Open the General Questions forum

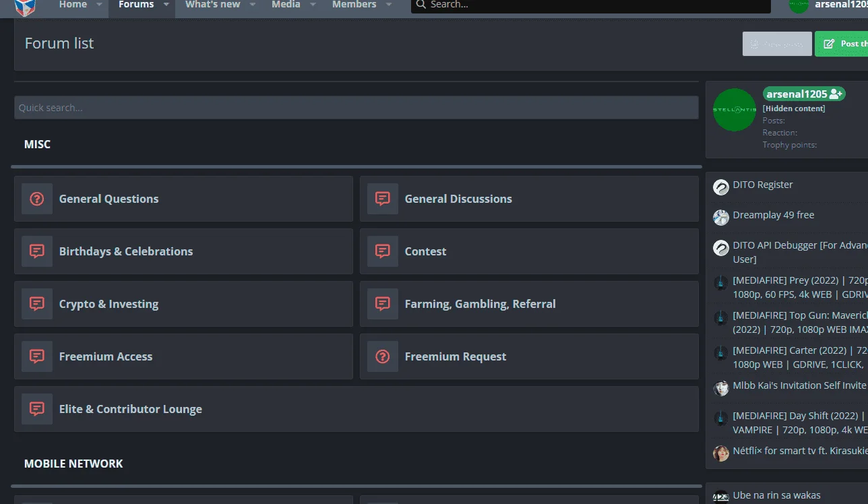tap(108, 199)
